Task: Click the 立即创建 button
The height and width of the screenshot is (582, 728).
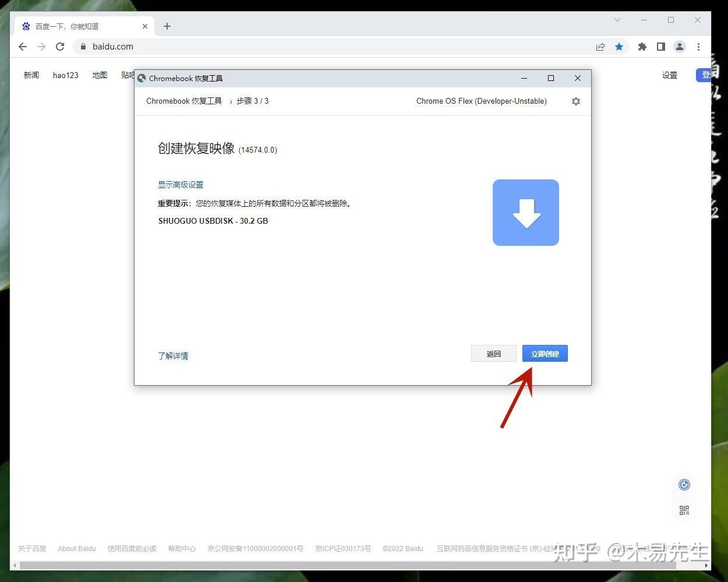Action: pyautogui.click(x=545, y=354)
